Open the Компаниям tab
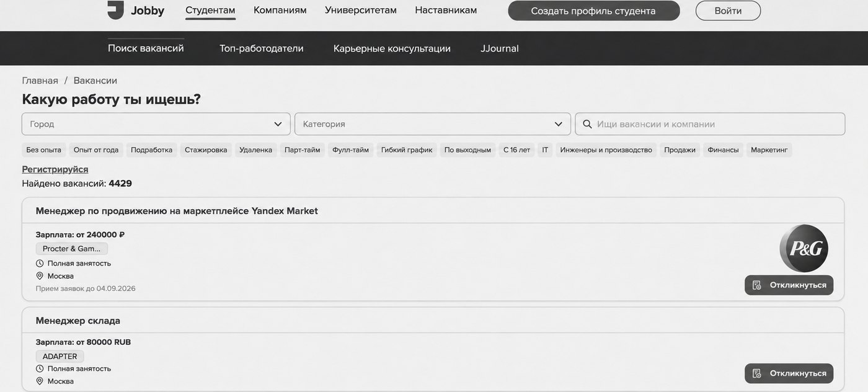The height and width of the screenshot is (392, 868). 280,10
